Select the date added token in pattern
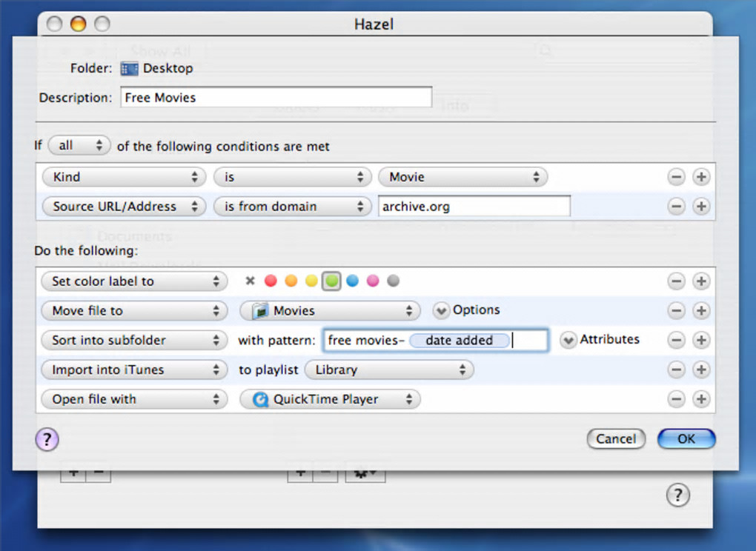Image resolution: width=756 pixels, height=551 pixels. [x=459, y=340]
